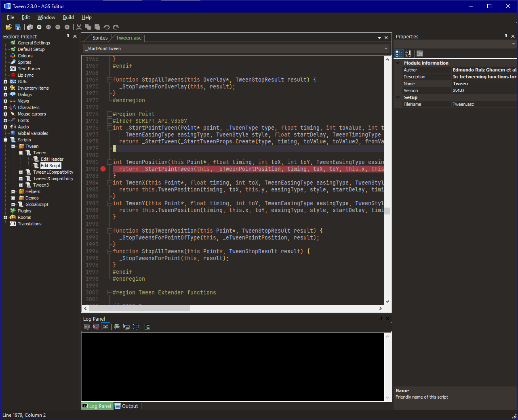Click the Cut scissors icon

[x=79, y=27]
